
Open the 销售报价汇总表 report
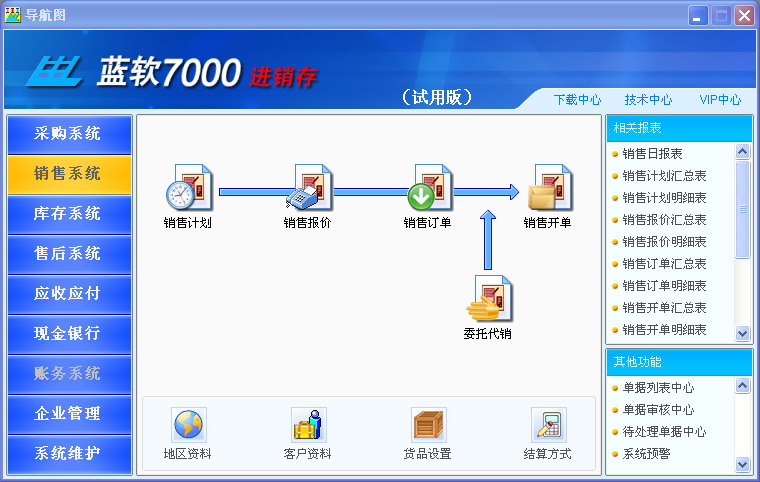coord(664,220)
